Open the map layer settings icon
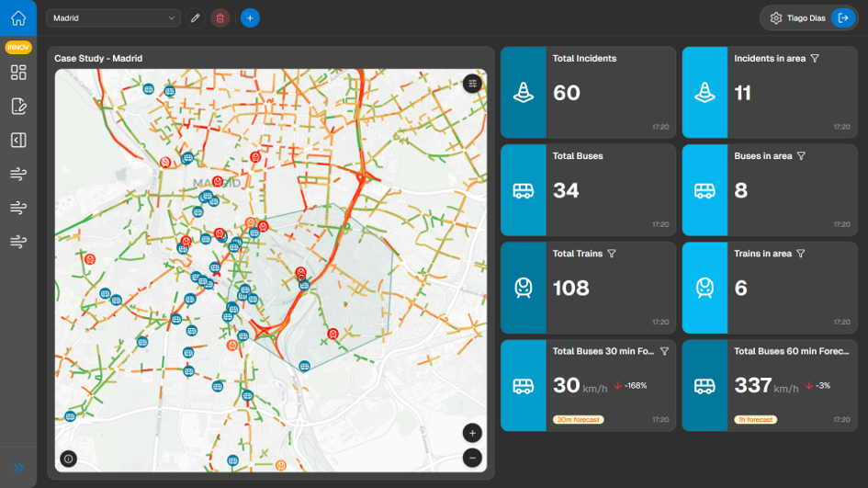Viewport: 868px width, 488px height. [x=472, y=84]
